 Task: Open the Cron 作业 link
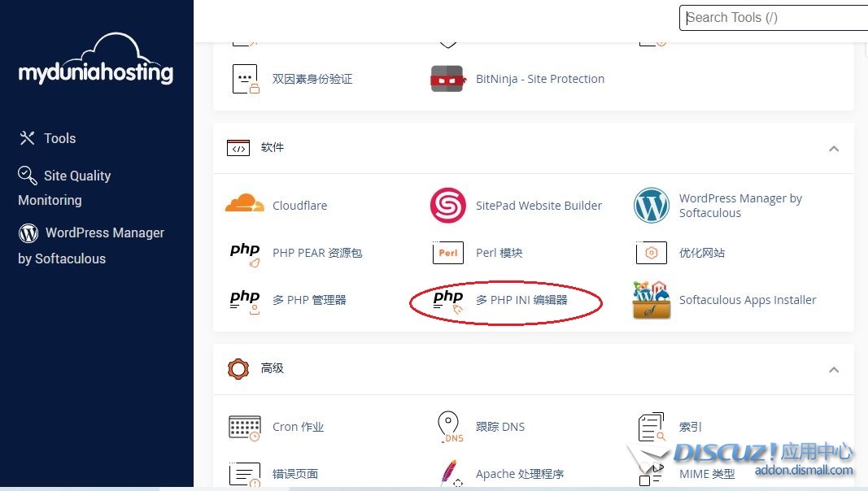click(x=299, y=427)
